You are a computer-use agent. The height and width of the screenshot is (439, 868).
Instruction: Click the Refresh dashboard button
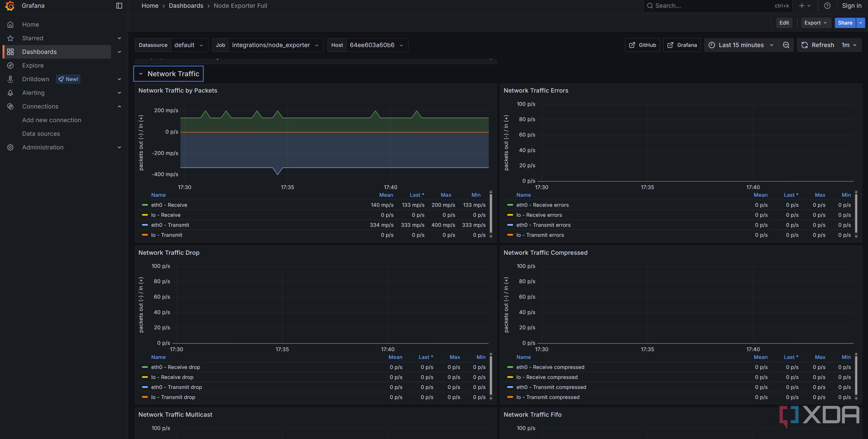point(817,45)
